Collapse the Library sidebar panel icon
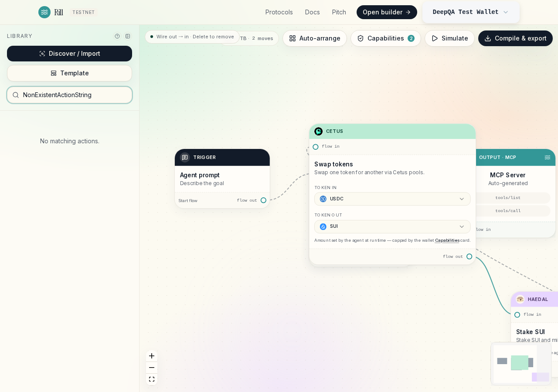Viewport: 558px width, 392px height. pos(128,36)
